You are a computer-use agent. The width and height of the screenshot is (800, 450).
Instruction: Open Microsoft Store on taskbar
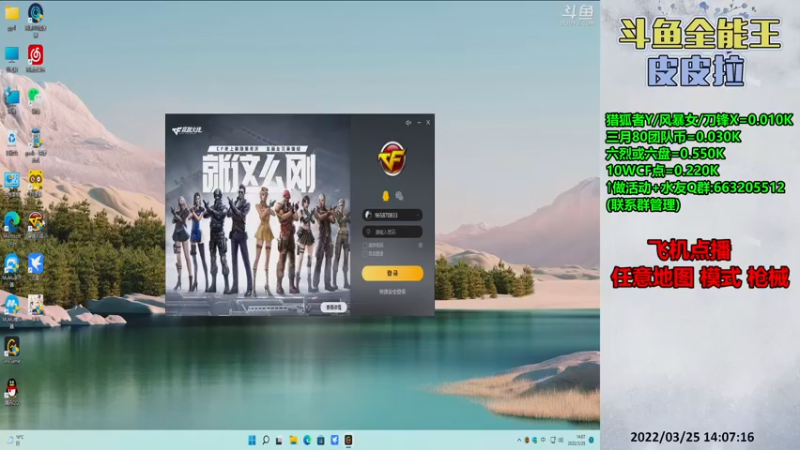(321, 440)
